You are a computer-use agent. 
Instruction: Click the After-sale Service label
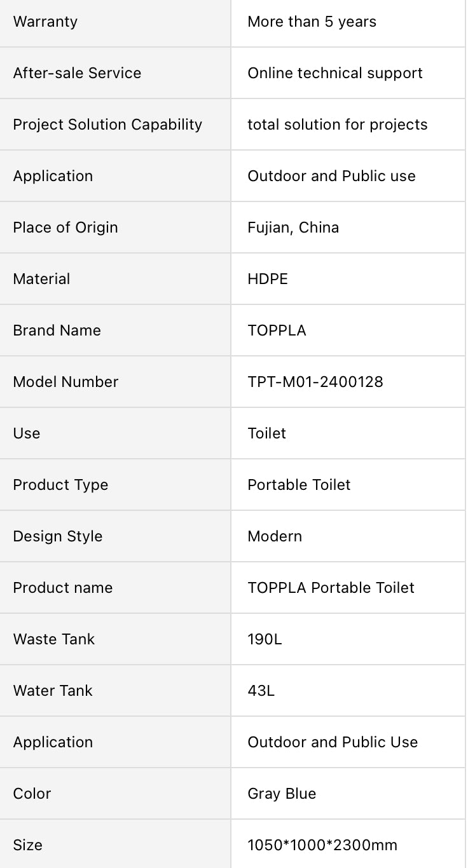tap(77, 73)
